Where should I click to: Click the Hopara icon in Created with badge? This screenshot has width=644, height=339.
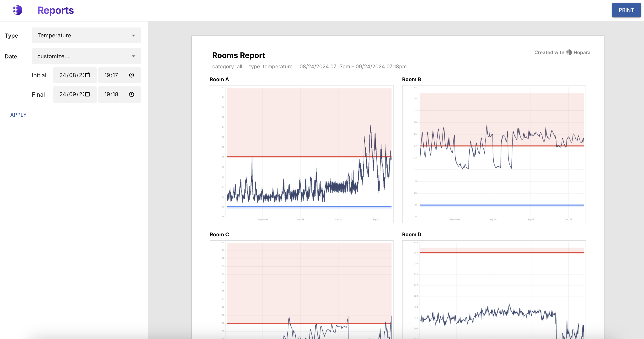click(569, 52)
